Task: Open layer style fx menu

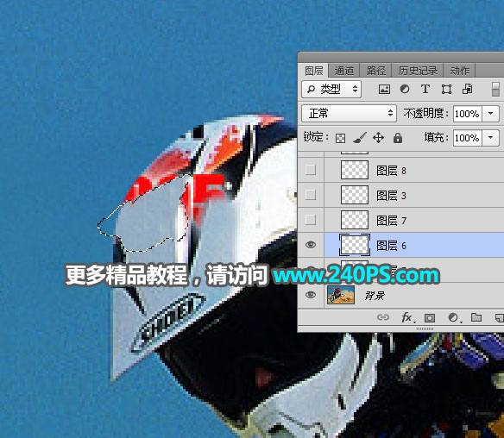Action: point(407,317)
